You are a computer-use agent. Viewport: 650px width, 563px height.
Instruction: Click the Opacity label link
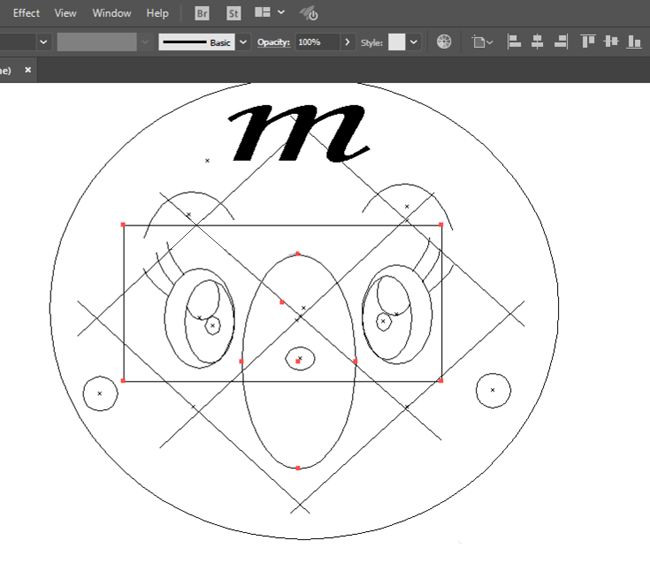coord(273,43)
